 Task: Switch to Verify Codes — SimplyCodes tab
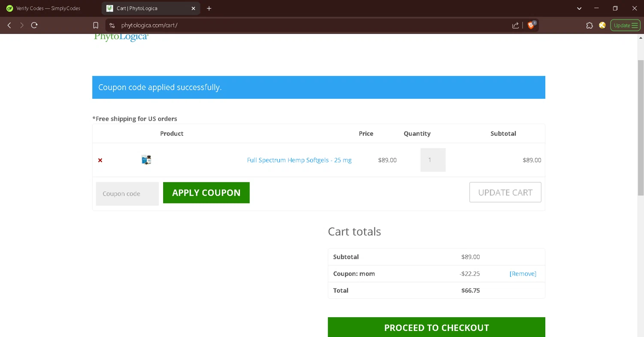click(48, 8)
